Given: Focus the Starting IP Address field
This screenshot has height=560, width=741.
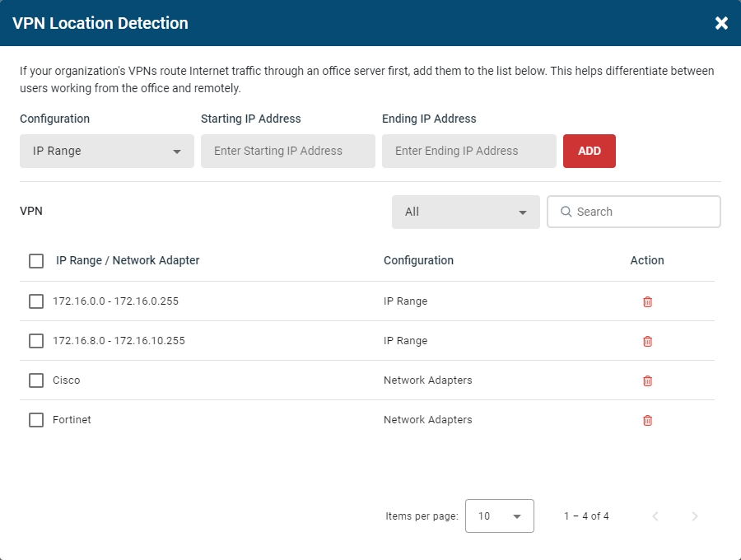Looking at the screenshot, I should coord(288,152).
